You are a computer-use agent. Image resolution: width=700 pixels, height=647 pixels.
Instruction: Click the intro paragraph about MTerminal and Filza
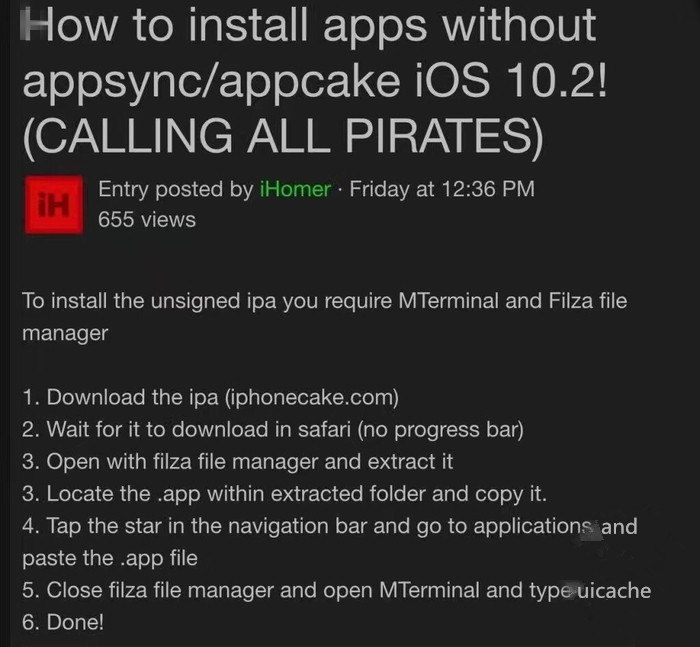[325, 317]
